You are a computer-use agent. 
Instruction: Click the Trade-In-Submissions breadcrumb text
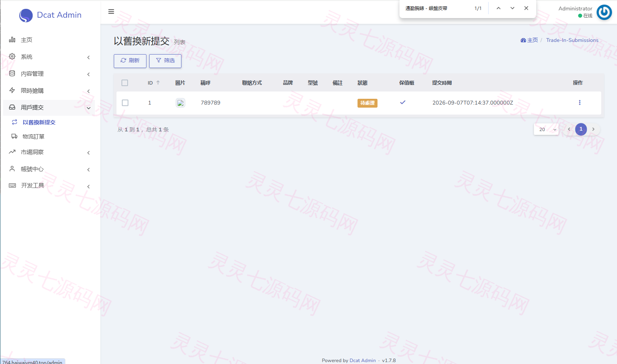(572, 40)
